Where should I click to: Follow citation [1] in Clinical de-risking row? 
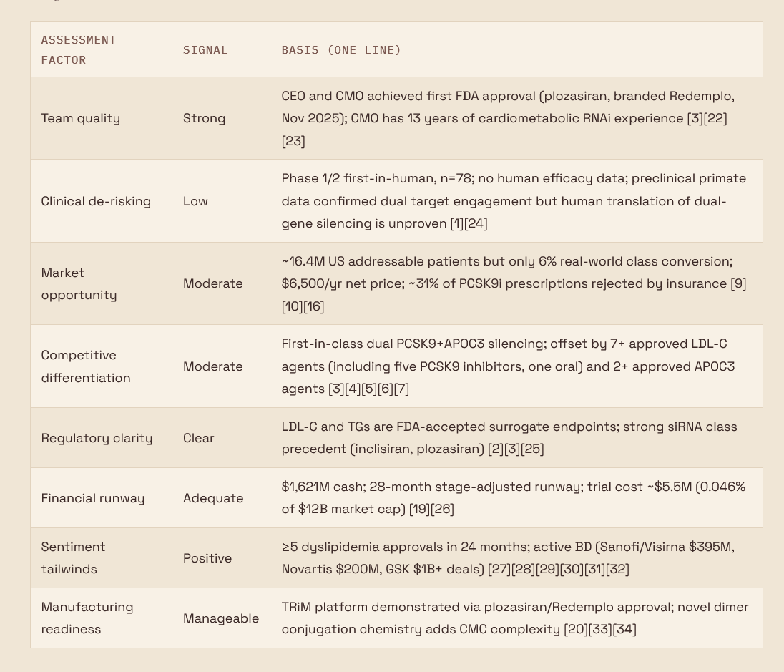[x=457, y=223]
